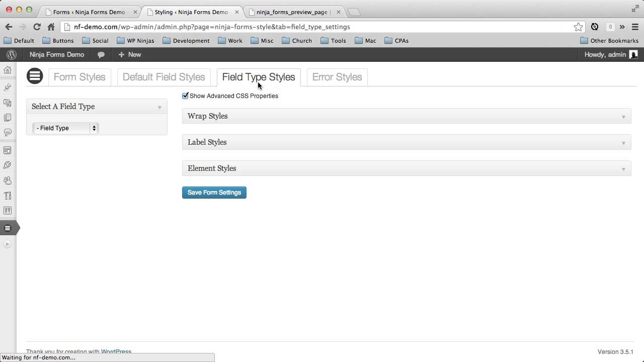
Task: Open the Plugins plug sidebar icon
Action: [x=8, y=165]
